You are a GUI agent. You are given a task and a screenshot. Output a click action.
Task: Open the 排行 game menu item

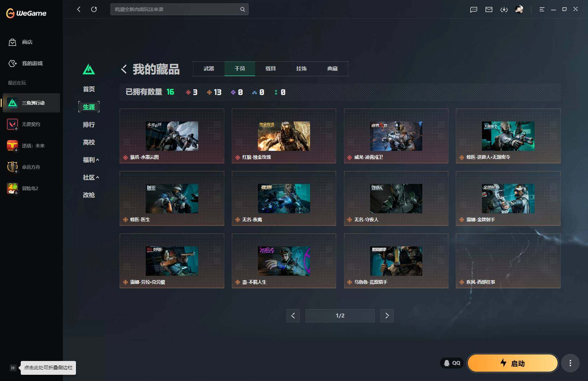[89, 125]
